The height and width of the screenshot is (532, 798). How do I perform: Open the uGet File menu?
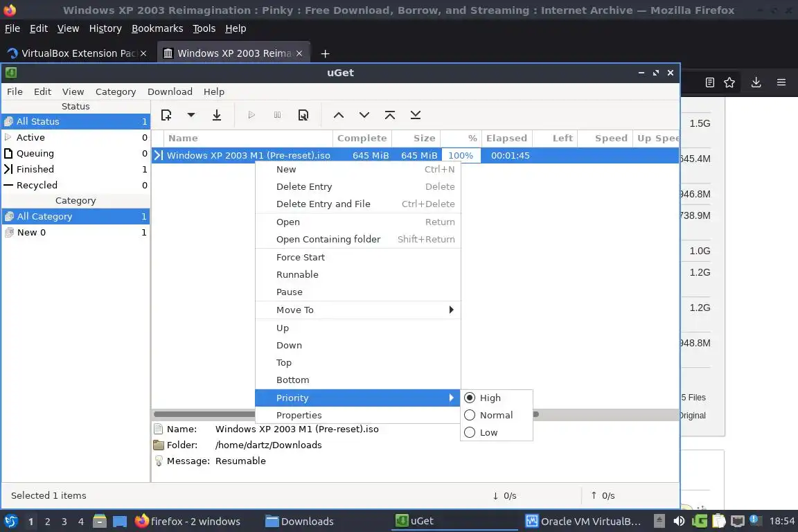point(15,91)
